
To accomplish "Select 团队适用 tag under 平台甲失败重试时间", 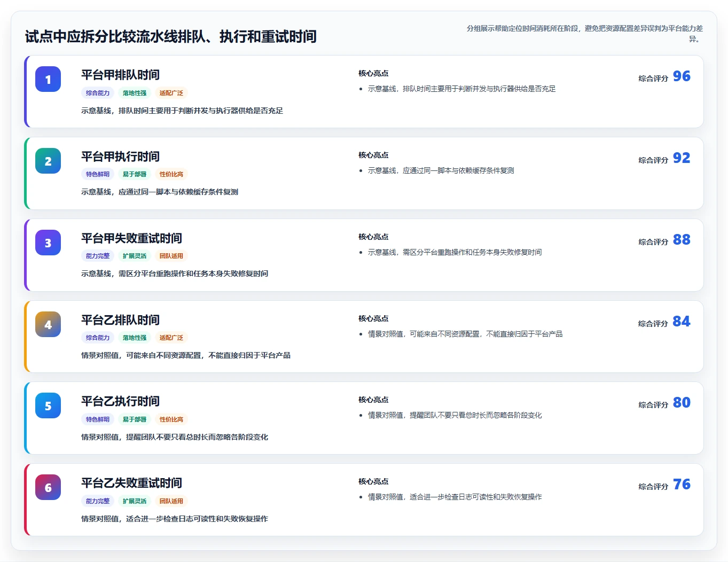I will (x=171, y=256).
